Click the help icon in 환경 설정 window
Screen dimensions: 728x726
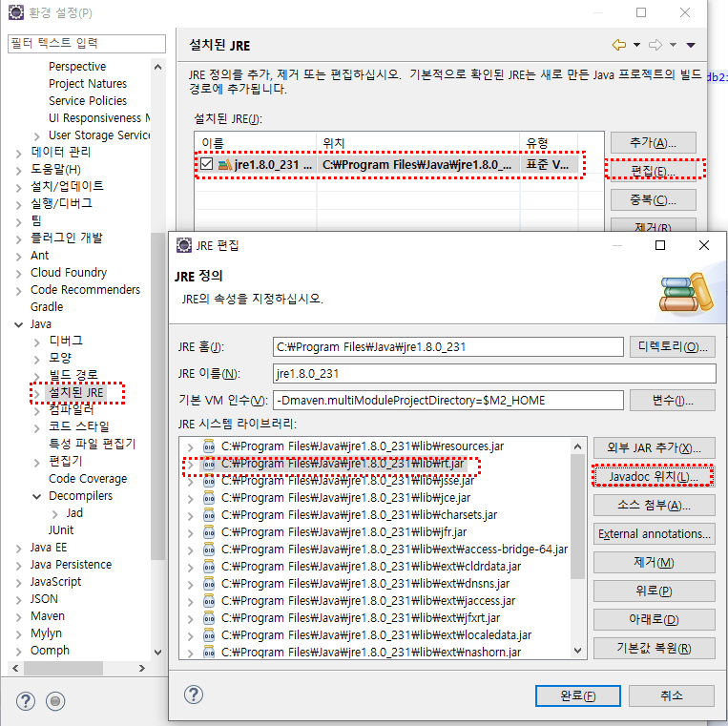(x=26, y=701)
